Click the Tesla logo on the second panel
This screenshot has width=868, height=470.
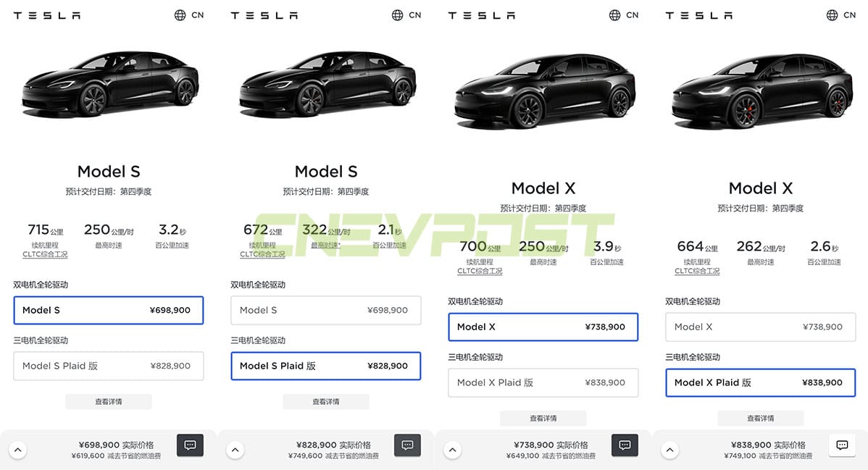[264, 14]
